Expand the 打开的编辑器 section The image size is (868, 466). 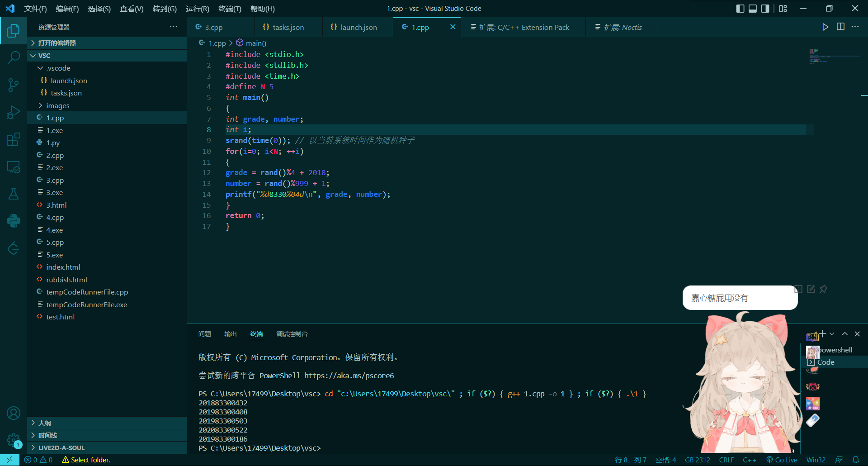pyautogui.click(x=107, y=43)
